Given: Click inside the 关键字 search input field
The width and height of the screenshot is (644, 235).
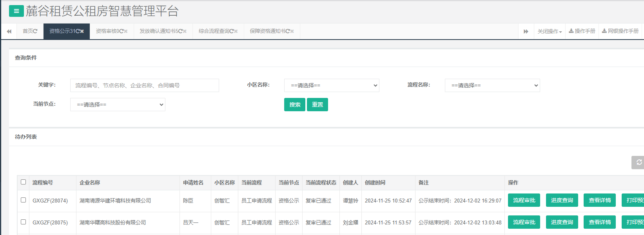Looking at the screenshot, I should click(144, 85).
